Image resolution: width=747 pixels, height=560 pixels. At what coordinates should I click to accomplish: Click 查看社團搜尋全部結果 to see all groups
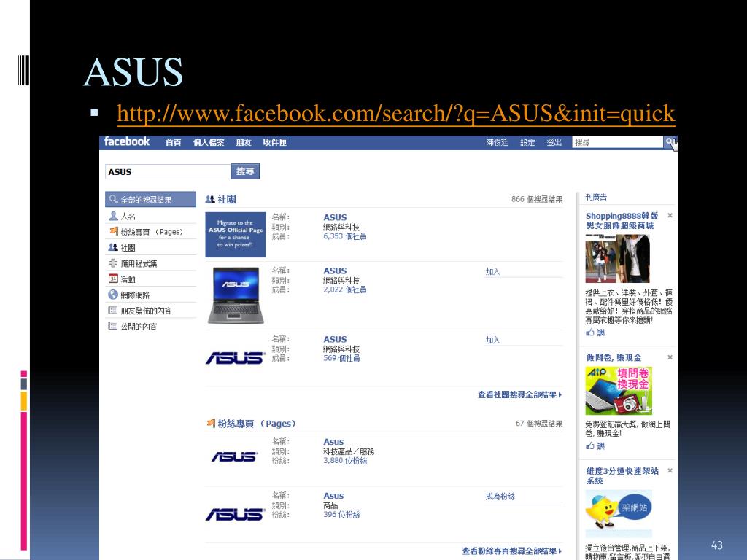pyautogui.click(x=519, y=394)
